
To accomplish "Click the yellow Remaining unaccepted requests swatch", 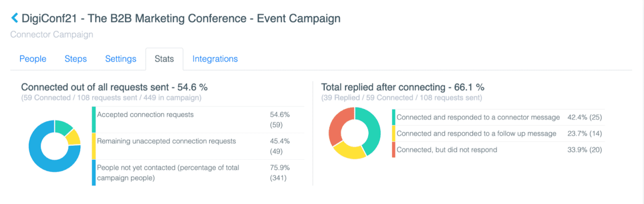I will (x=94, y=146).
